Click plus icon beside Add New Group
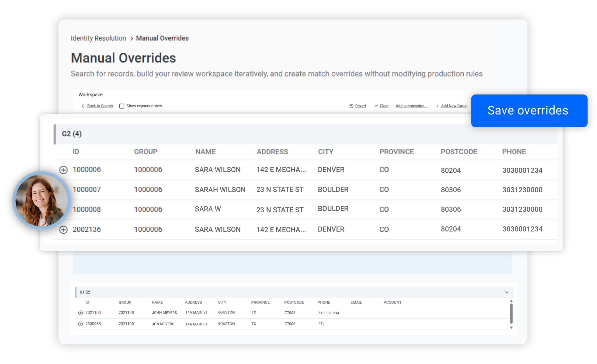Screen dimensions: 597x364 pos(437,106)
